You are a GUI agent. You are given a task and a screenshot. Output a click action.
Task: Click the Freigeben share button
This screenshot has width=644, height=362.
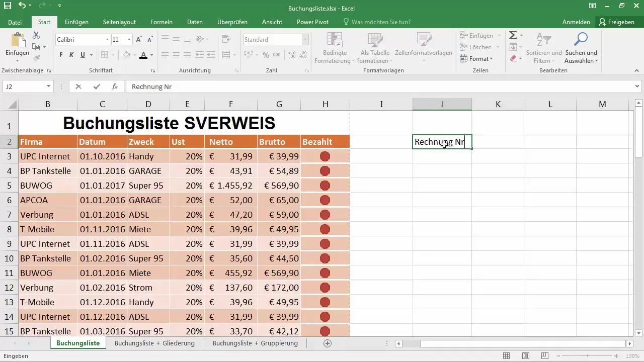(x=616, y=22)
